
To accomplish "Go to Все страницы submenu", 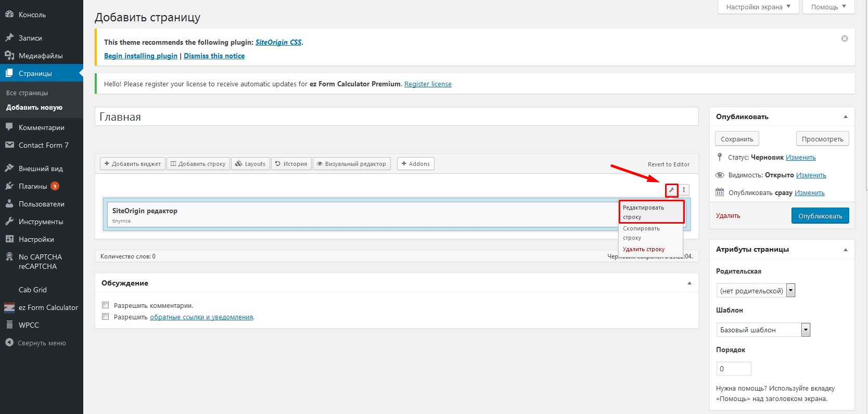I will coord(27,93).
